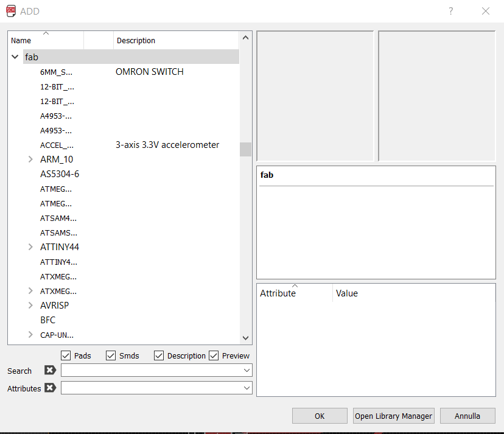Click the Value column header
This screenshot has width=504, height=434.
pos(414,293)
